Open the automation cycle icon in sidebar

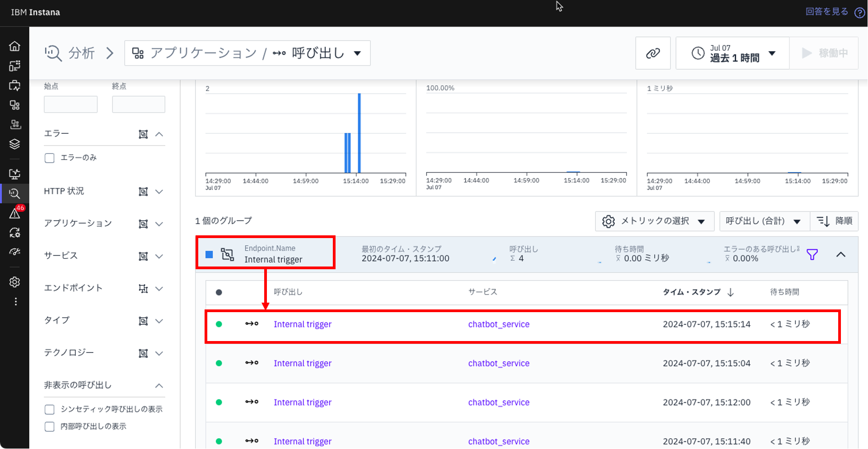click(14, 233)
